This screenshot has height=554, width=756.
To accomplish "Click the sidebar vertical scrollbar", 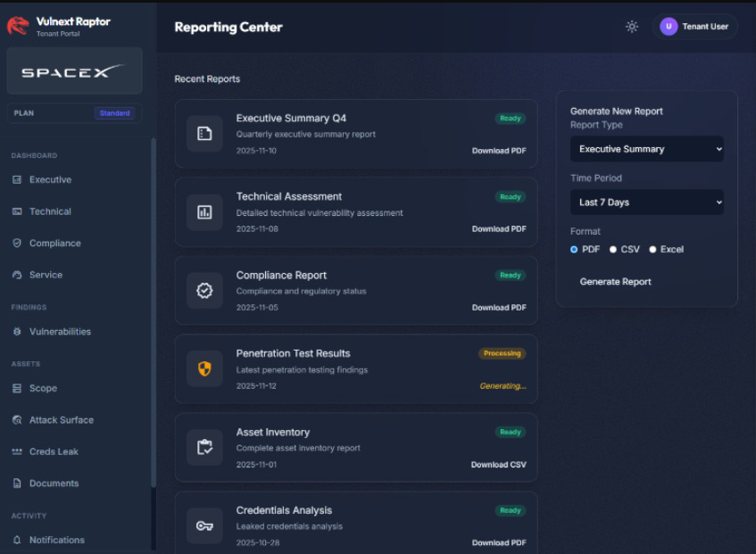I will [154, 313].
